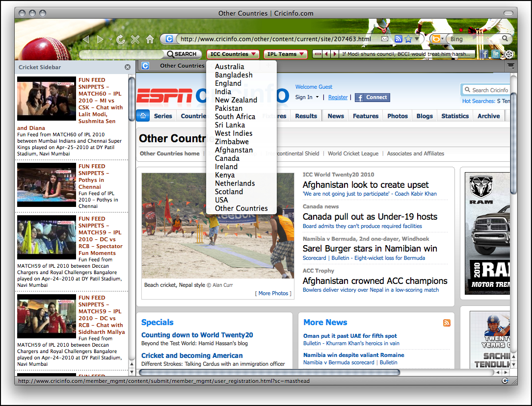Screen dimensions: 532x406
Task: Click the Cricinfo search magnifier icon
Action: [467, 90]
